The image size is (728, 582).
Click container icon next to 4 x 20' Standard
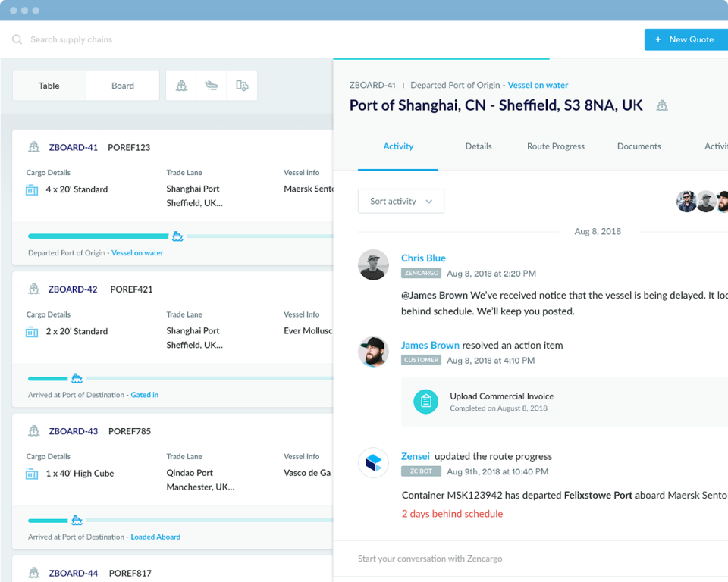32,189
